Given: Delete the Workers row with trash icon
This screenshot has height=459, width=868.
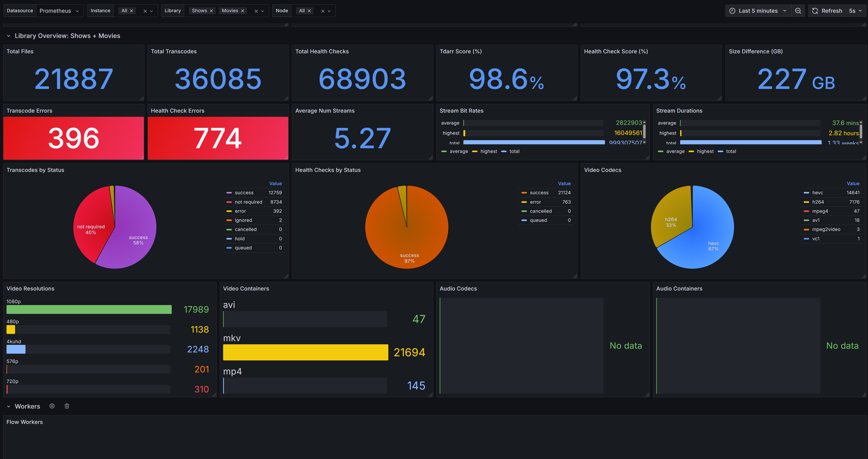Looking at the screenshot, I should tap(67, 406).
